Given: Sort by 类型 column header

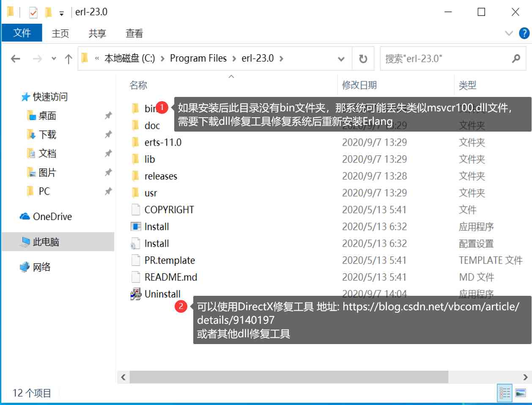Looking at the screenshot, I should (x=468, y=85).
